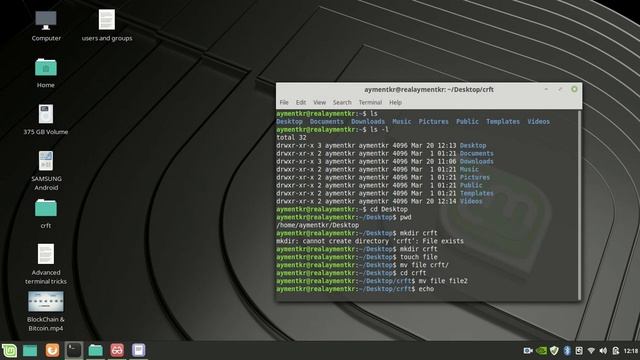Click the square tray icon left of Wi-Fi
This screenshot has width=640, height=360.
tap(579, 351)
